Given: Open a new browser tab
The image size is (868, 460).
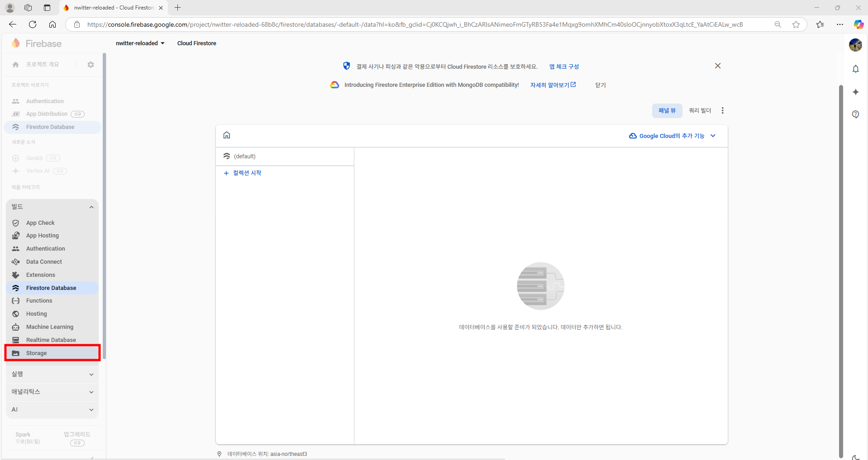Looking at the screenshot, I should (x=178, y=8).
